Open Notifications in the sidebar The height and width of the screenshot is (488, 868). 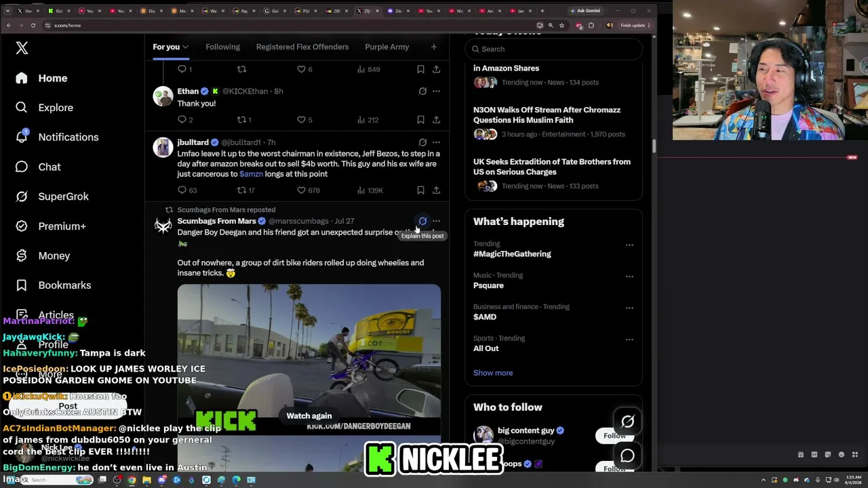point(58,137)
